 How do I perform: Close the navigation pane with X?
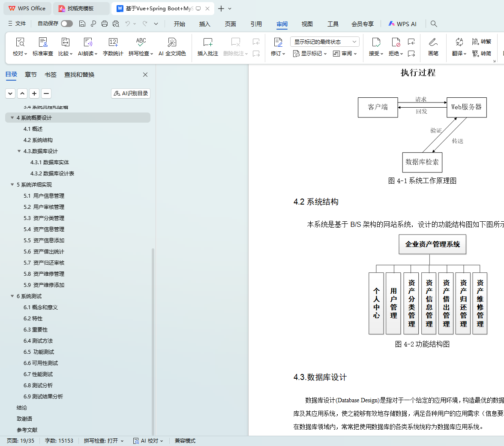145,75
